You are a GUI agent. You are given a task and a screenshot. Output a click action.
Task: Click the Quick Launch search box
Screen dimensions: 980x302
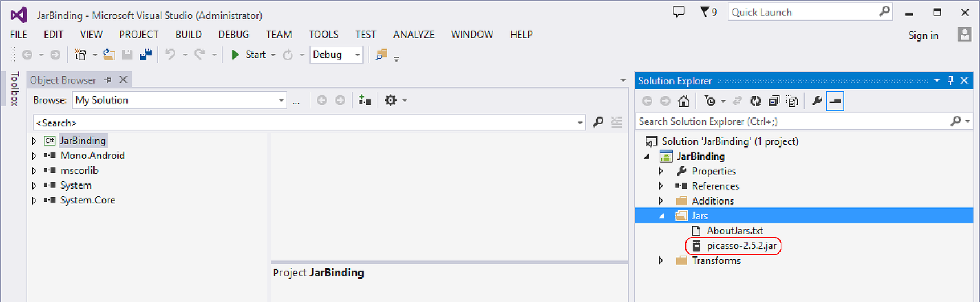(810, 12)
